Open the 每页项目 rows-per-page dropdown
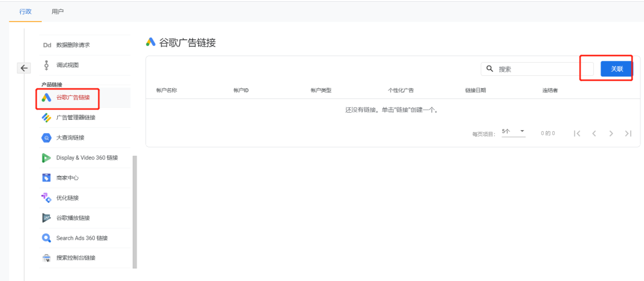This screenshot has width=644, height=281. 513,132
